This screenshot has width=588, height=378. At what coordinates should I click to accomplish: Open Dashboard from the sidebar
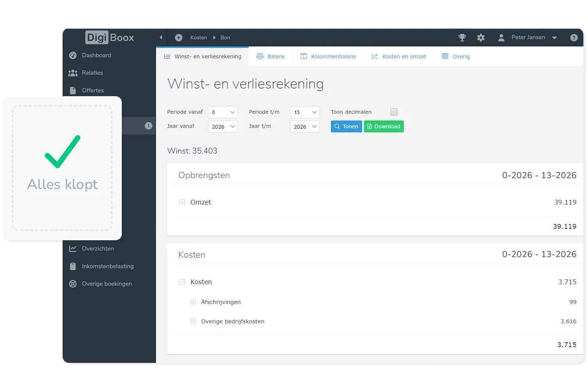click(x=96, y=55)
